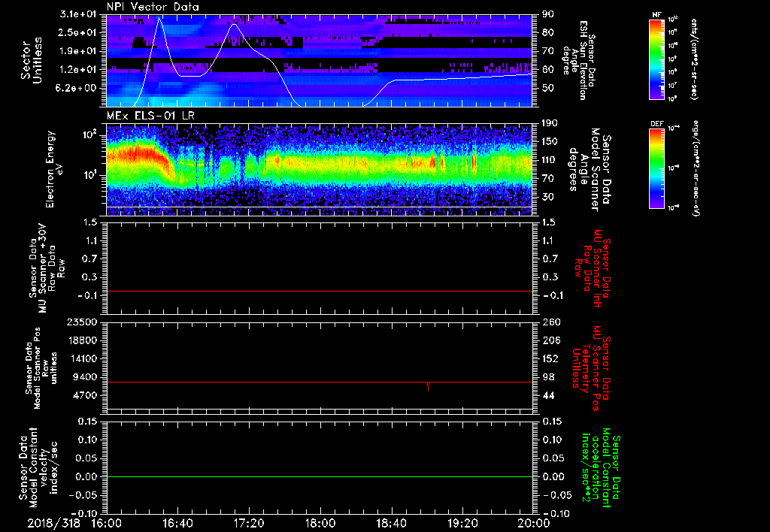Click the "3.1e+01" sector tick value
The height and width of the screenshot is (532, 770).
click(x=78, y=14)
